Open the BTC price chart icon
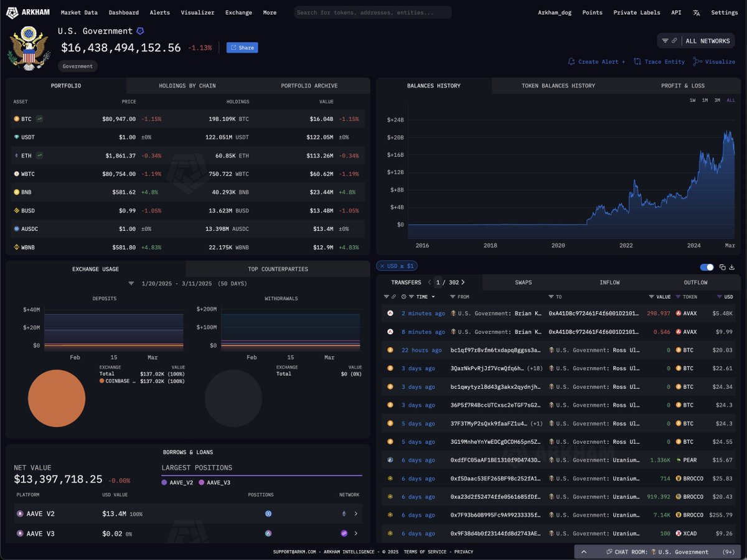The image size is (747, 560). pyautogui.click(x=40, y=118)
